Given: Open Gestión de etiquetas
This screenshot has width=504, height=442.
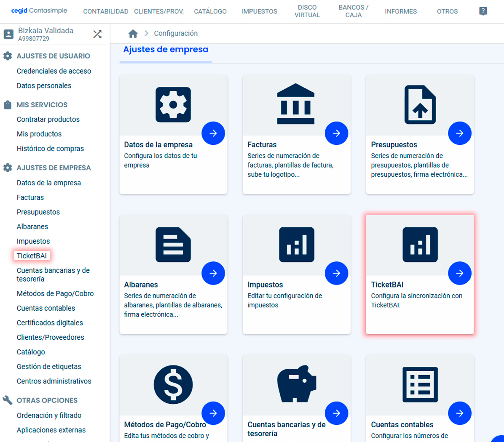Looking at the screenshot, I should (49, 367).
